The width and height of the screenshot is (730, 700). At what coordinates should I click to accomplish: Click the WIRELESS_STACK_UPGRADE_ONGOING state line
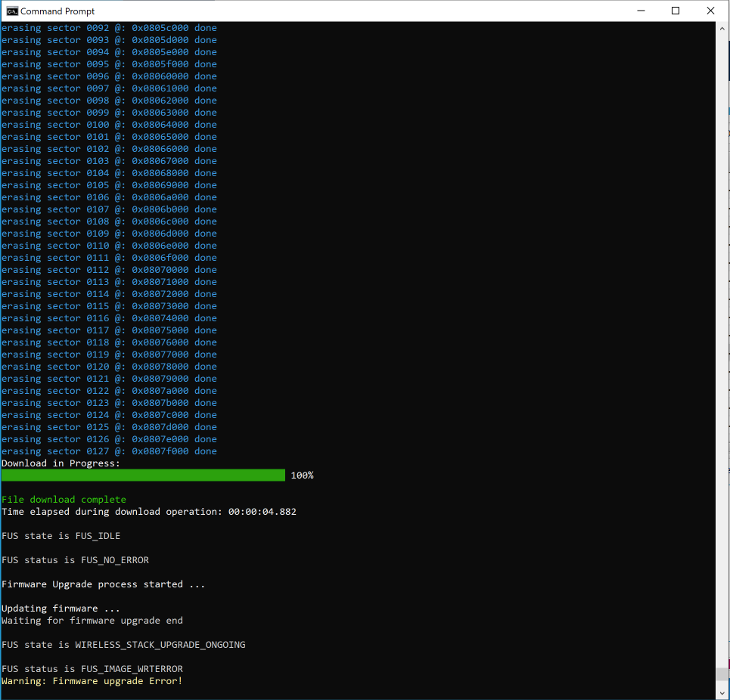pos(123,645)
